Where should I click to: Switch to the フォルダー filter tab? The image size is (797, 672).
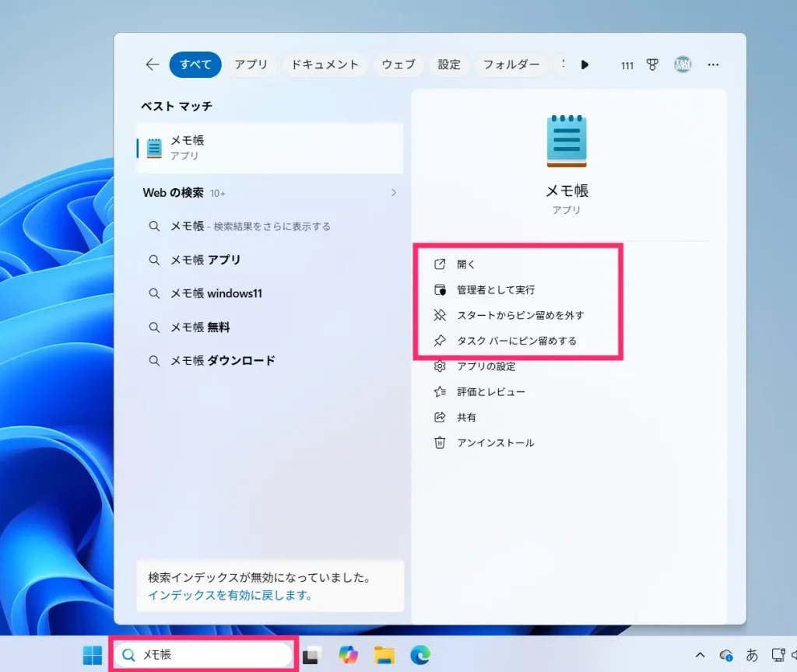[511, 65]
